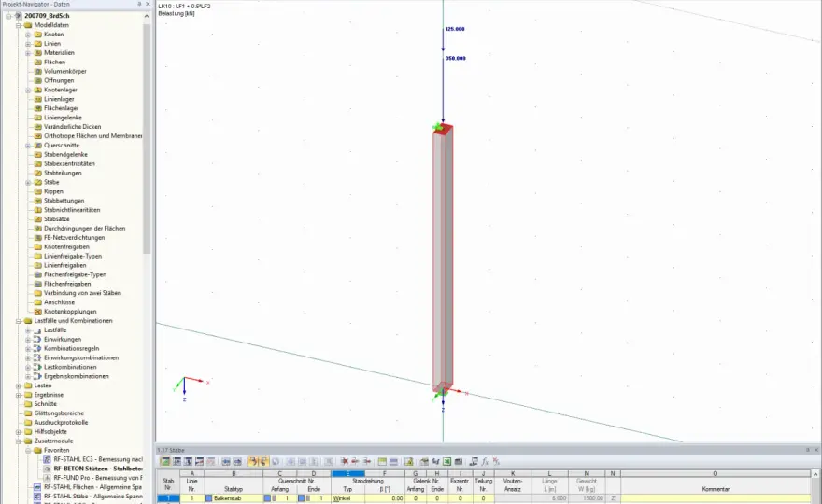
Task: Click the RF-STAHL EC3 module icon
Action: 48,459
